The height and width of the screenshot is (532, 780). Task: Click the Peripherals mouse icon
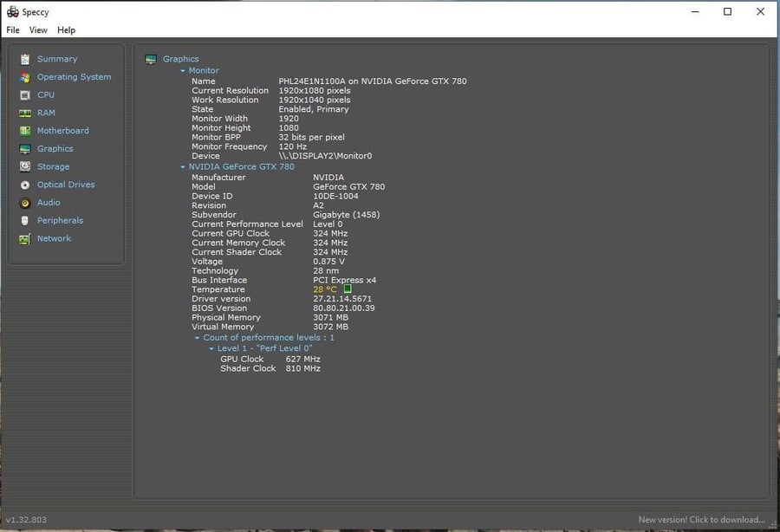[25, 221]
